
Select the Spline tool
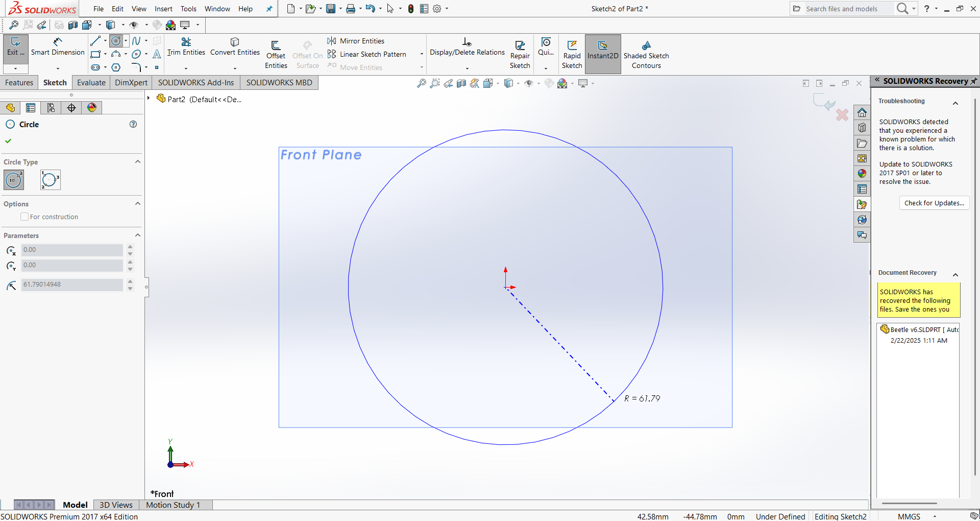pyautogui.click(x=136, y=41)
